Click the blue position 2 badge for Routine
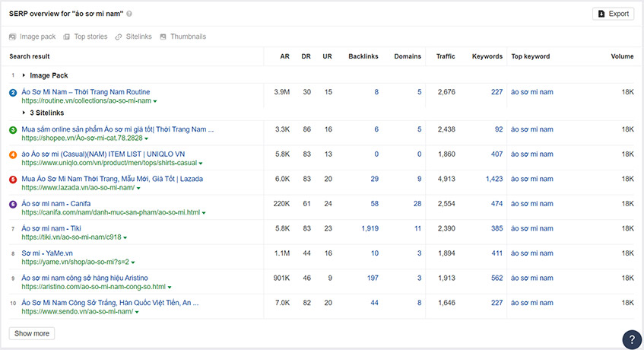This screenshot has width=644, height=350. pyautogui.click(x=13, y=92)
